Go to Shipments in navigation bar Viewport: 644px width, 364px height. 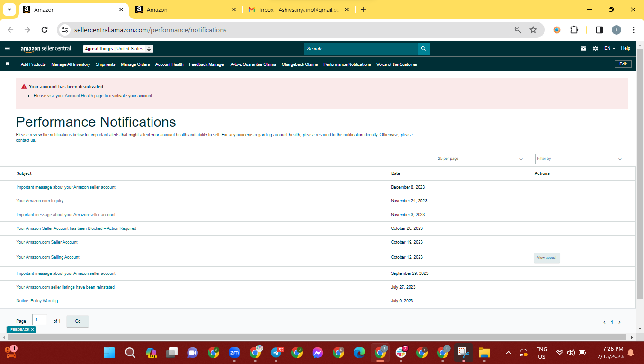click(106, 64)
